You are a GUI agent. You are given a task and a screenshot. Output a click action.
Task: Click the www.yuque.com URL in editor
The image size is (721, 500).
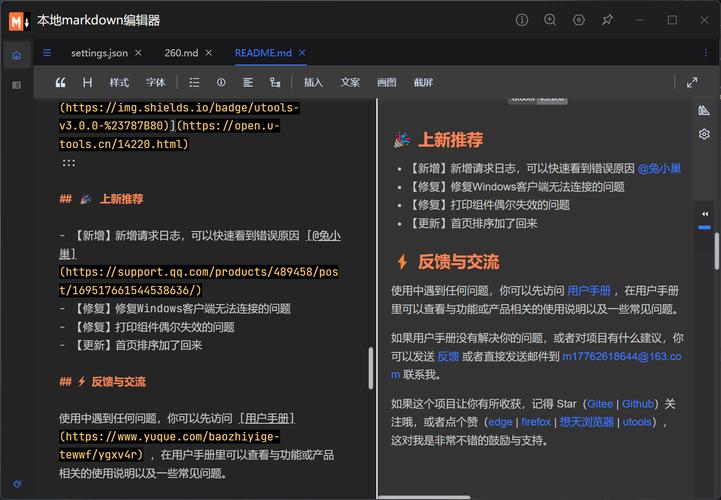pyautogui.click(x=169, y=446)
